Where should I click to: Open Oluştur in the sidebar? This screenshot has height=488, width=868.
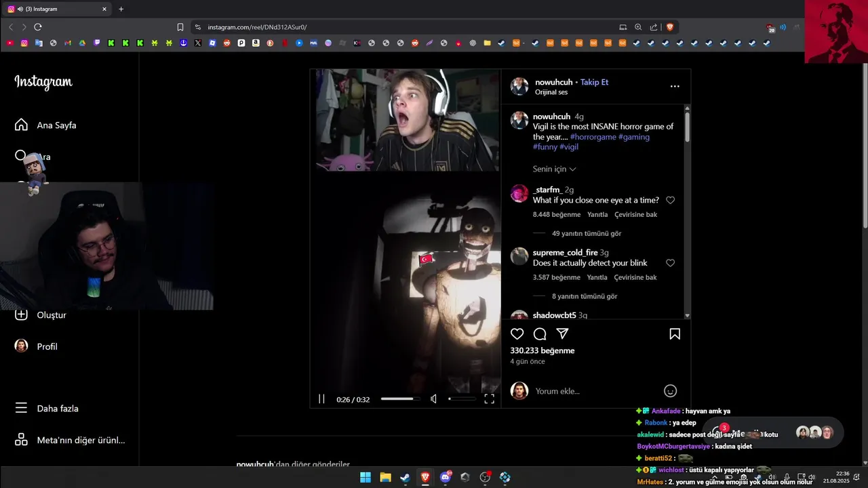pos(41,315)
